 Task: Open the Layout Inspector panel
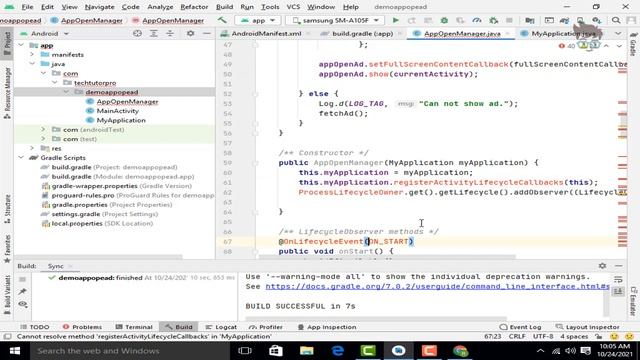[588, 327]
